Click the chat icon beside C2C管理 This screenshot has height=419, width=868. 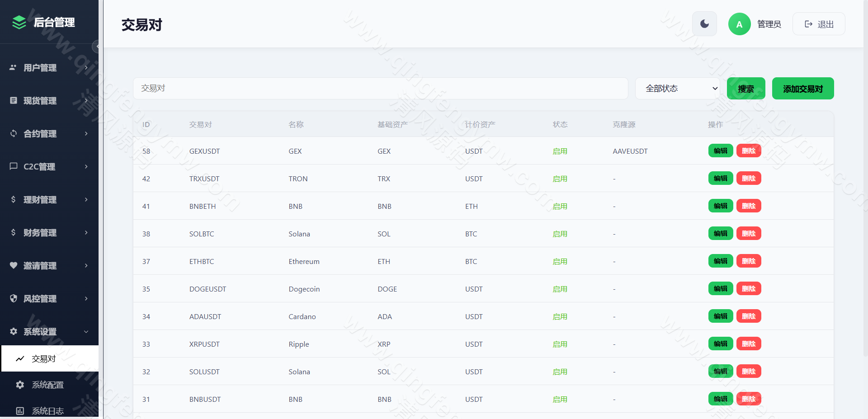(14, 166)
